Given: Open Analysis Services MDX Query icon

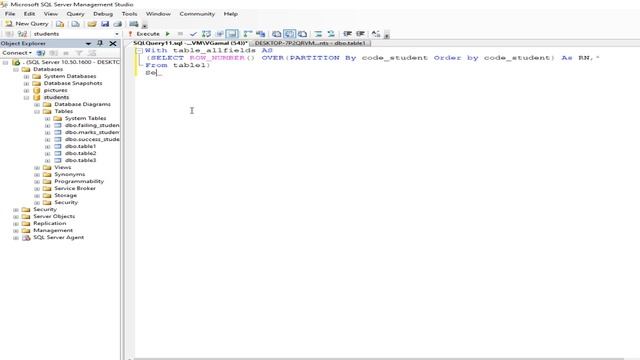Looking at the screenshot, I should (76, 24).
